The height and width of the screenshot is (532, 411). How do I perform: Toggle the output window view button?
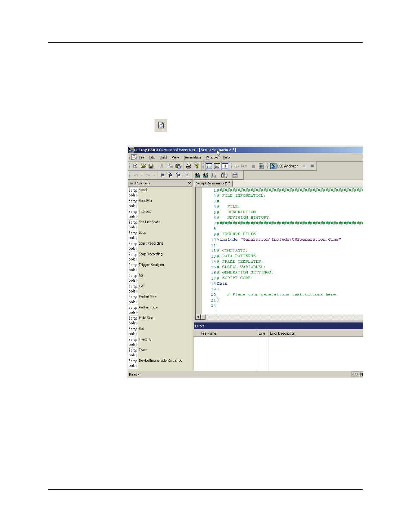click(217, 166)
